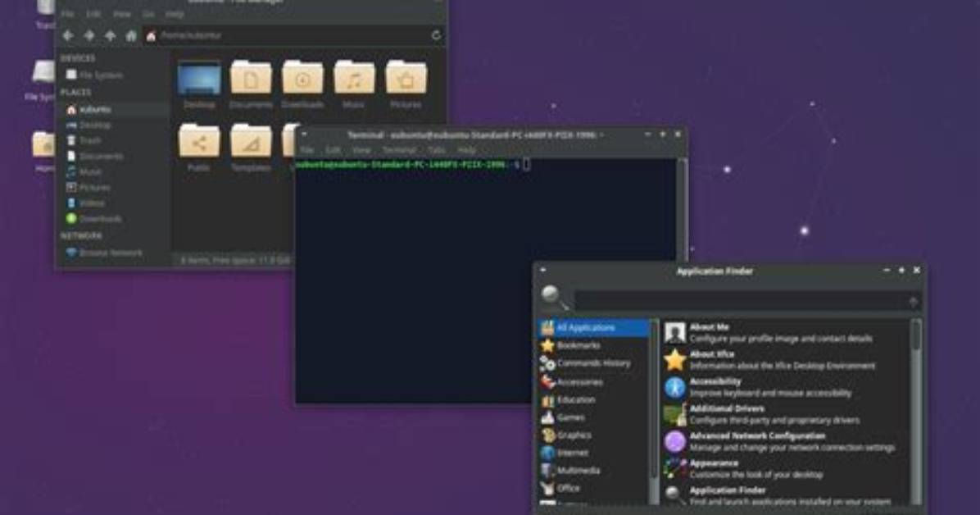Open Trash in Places sidebar
Image resolution: width=980 pixels, height=515 pixels.
(84, 141)
